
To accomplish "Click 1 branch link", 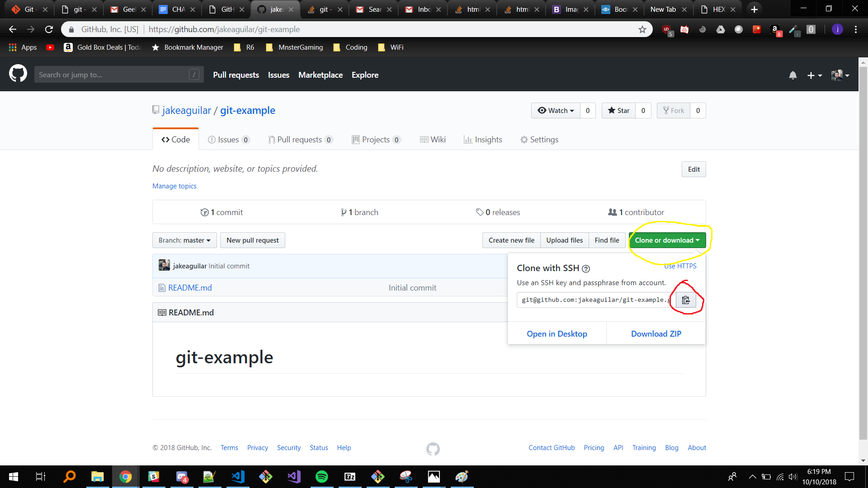I will [x=359, y=212].
